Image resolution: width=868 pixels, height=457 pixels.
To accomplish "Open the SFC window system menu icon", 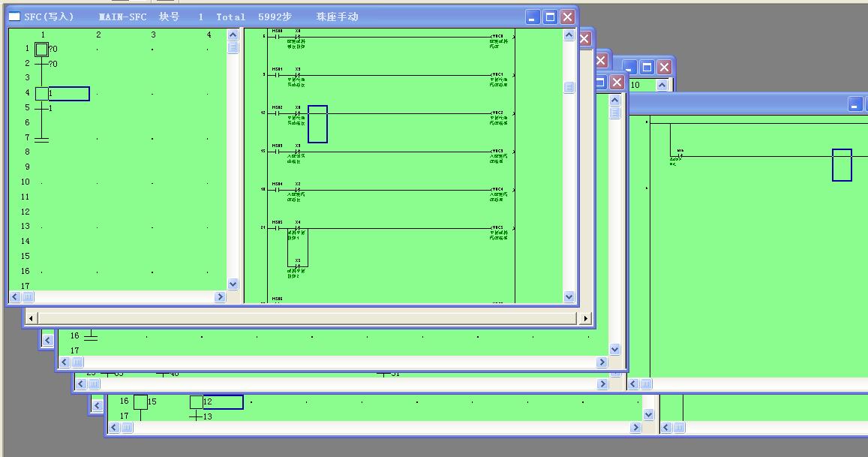I will coord(15,17).
